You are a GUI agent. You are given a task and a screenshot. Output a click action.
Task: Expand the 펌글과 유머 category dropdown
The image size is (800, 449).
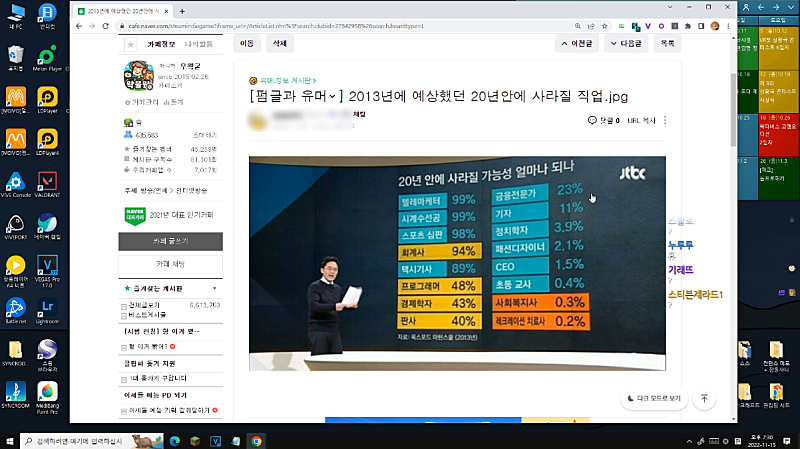pos(332,96)
